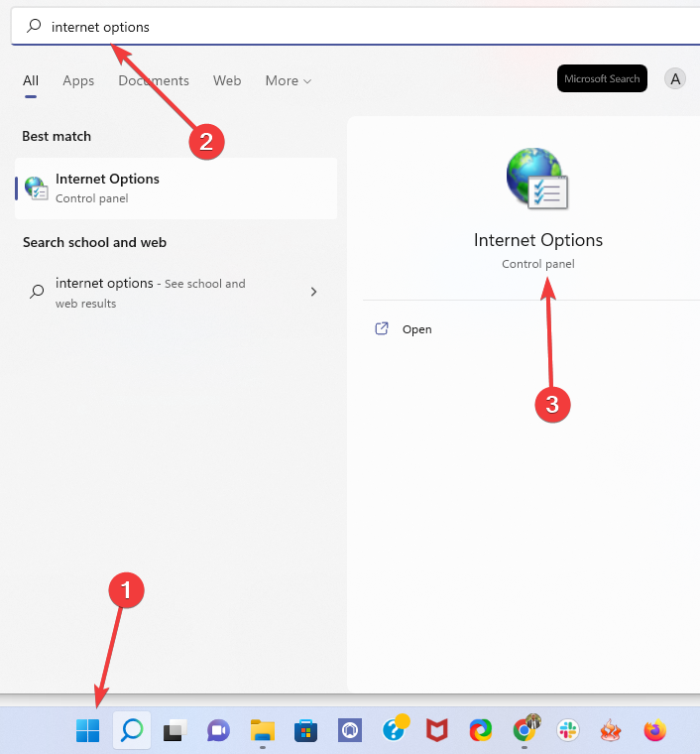The image size is (700, 754).
Task: Click the large Internet Options globe icon
Action: coord(537,179)
